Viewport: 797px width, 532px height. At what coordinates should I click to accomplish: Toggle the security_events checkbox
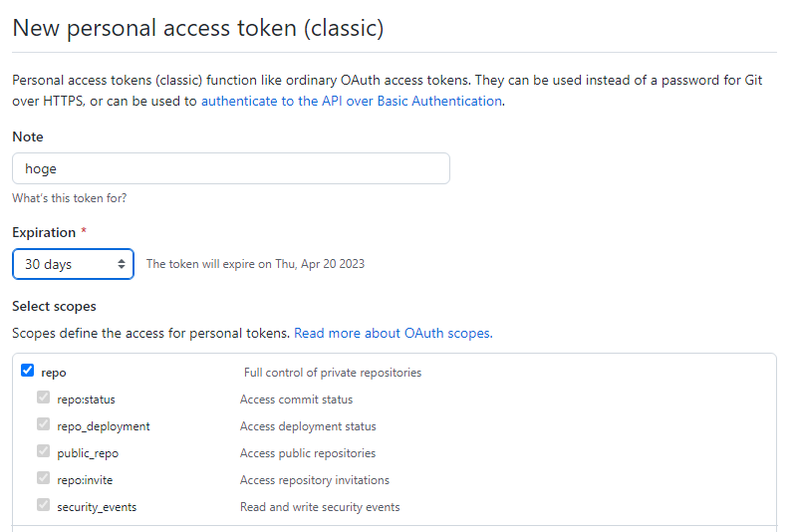43,505
